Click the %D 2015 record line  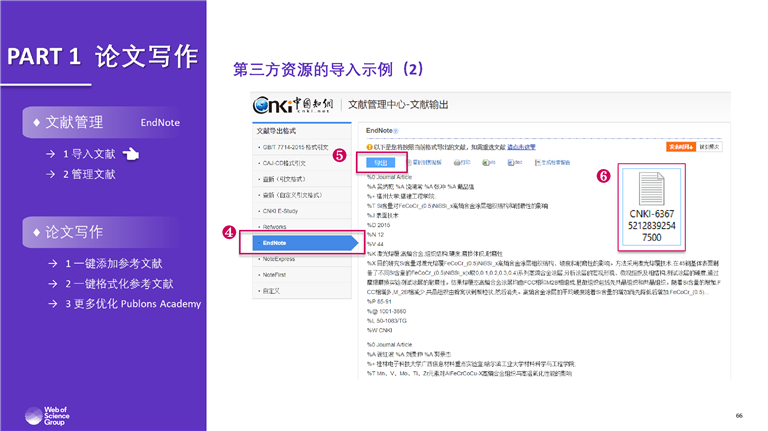(x=379, y=225)
